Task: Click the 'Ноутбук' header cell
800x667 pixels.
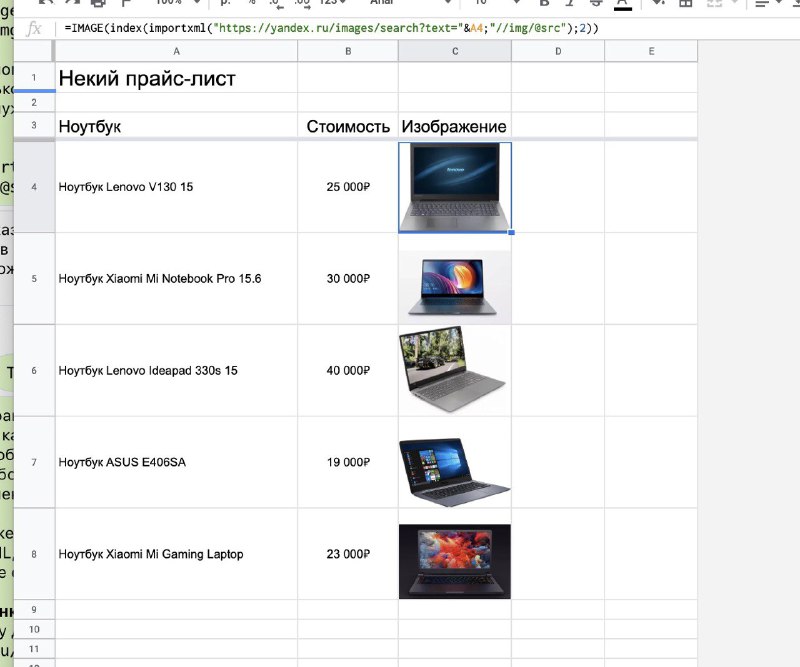Action: pos(176,126)
